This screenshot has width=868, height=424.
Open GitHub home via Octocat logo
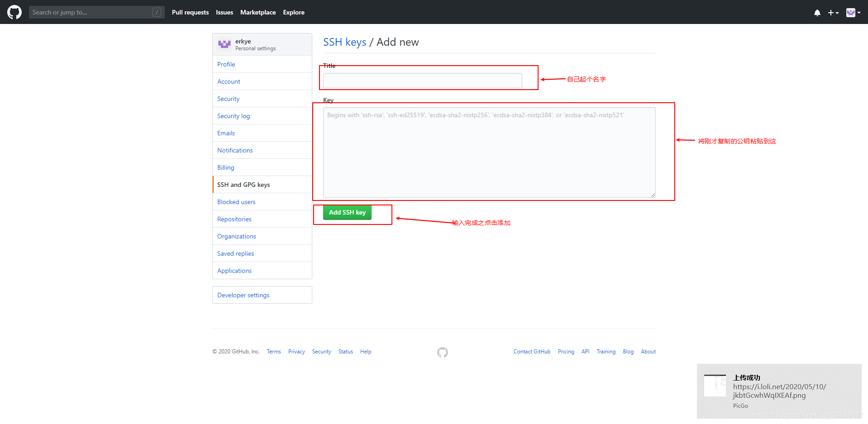coord(14,12)
